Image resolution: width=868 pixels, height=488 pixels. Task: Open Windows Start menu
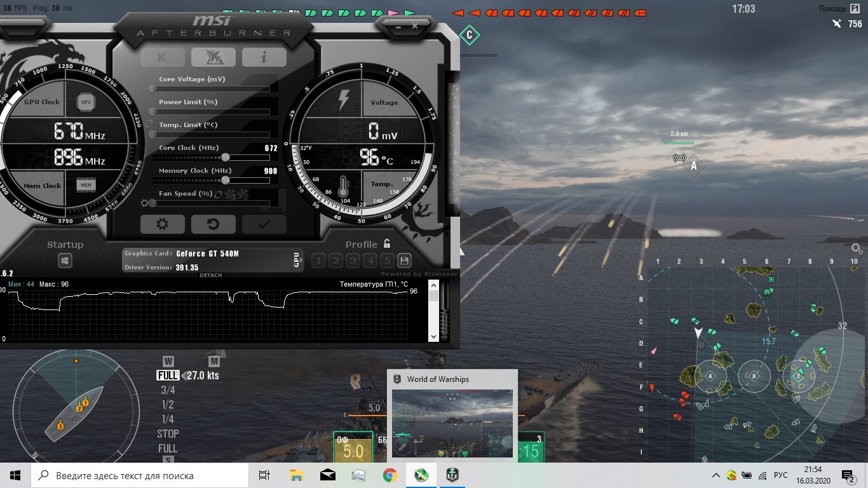pyautogui.click(x=15, y=475)
